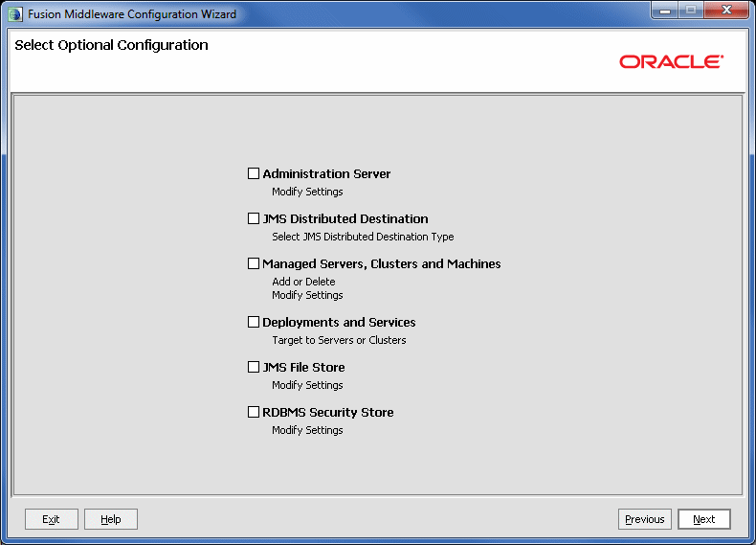Open Help for this wizard

pos(111,519)
